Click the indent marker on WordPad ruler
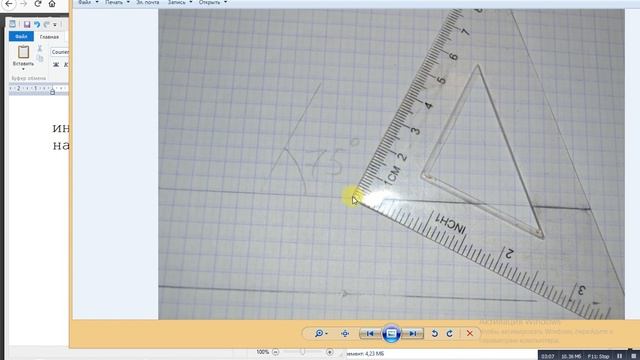This screenshot has width=640, height=360. (x=52, y=91)
